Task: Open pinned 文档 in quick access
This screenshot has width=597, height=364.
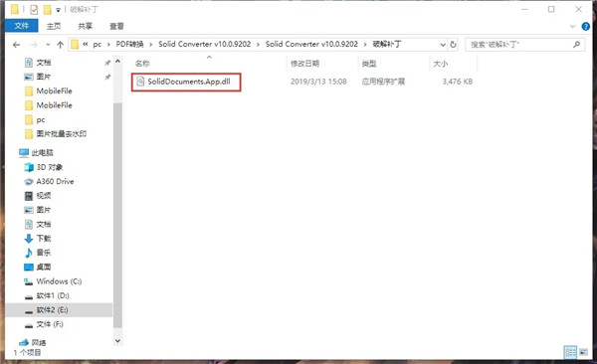Action: [x=44, y=63]
